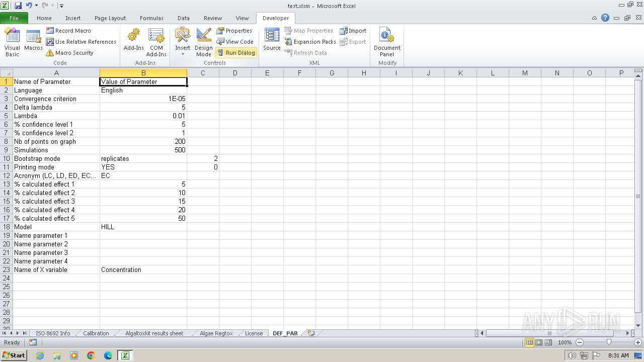This screenshot has height=362, width=644.
Task: Open the Visual Basic editor
Action: pos(12,42)
